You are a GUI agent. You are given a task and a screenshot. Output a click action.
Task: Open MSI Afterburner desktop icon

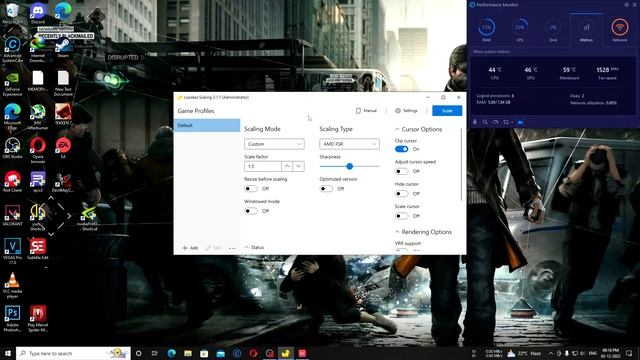tap(38, 117)
